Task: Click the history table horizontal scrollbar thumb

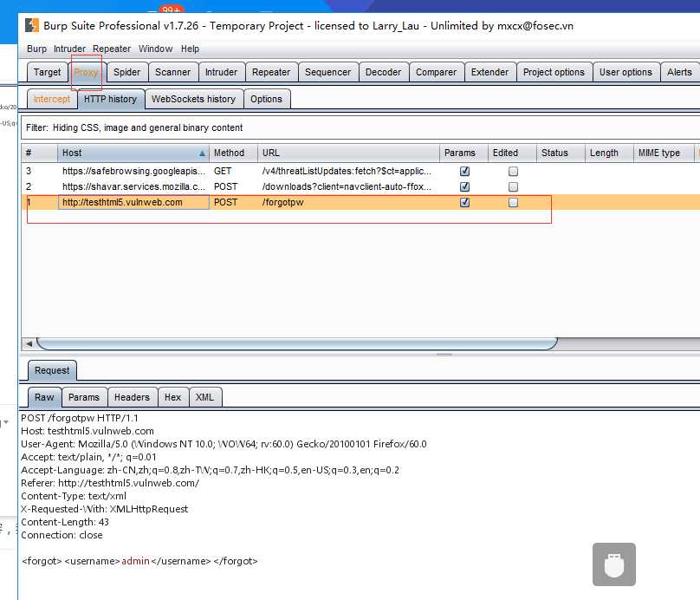Action: 297,343
